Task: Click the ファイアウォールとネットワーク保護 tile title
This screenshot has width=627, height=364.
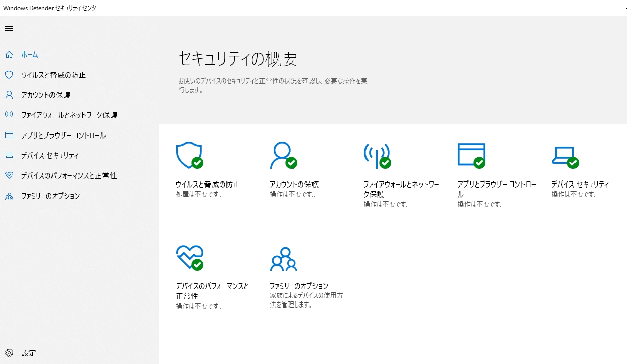Action: coord(401,189)
